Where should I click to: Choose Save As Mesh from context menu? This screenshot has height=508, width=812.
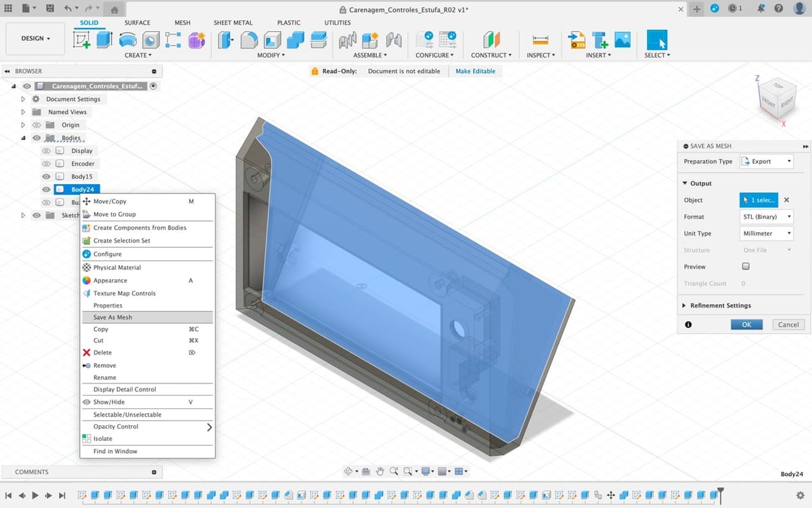click(113, 317)
